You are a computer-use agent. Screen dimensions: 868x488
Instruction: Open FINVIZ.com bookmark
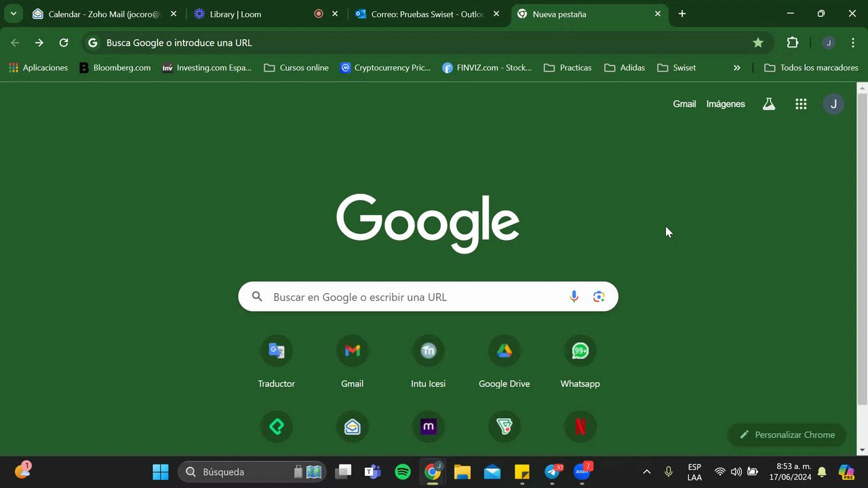(x=486, y=68)
